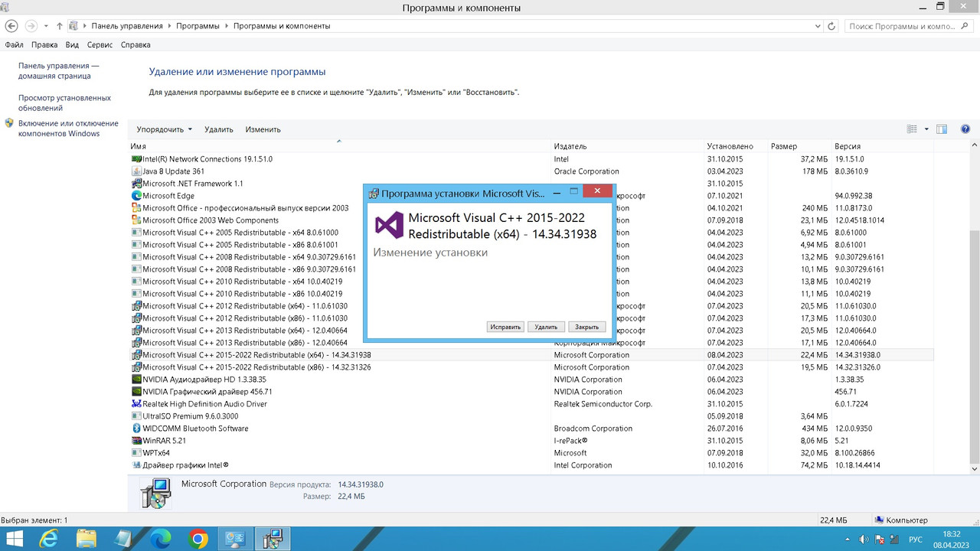Expand the Программы breadcrumb arrow
Screen dimensions: 980x551
pos(227,26)
